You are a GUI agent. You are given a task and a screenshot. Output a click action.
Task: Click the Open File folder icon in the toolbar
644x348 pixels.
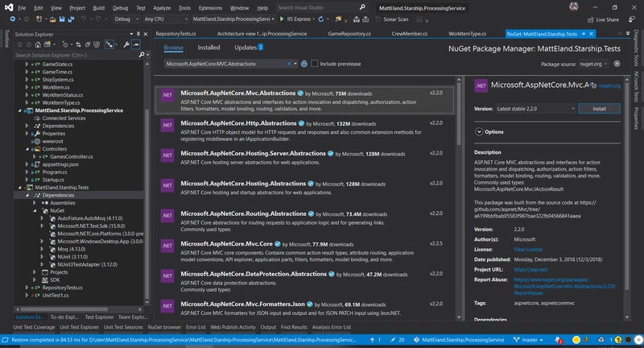(52, 19)
